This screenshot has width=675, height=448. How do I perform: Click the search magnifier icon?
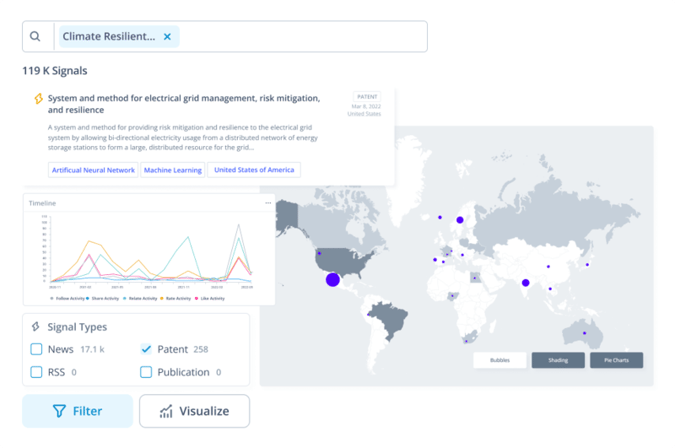tap(35, 37)
